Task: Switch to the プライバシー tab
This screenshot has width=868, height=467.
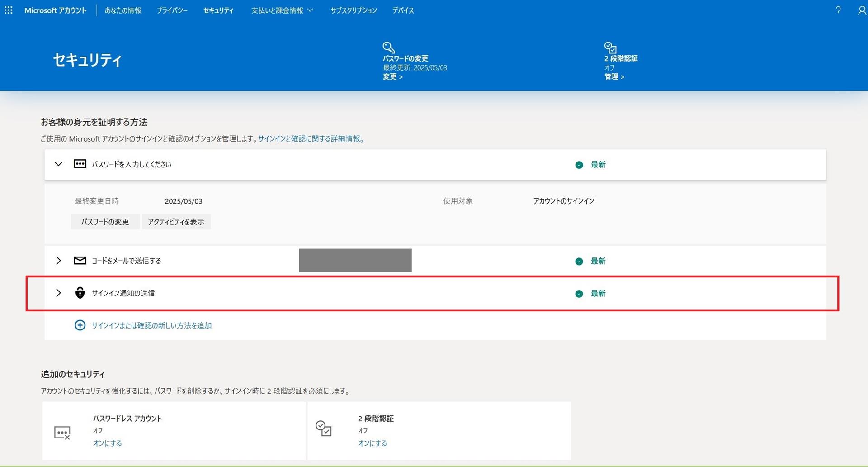Action: pos(172,10)
